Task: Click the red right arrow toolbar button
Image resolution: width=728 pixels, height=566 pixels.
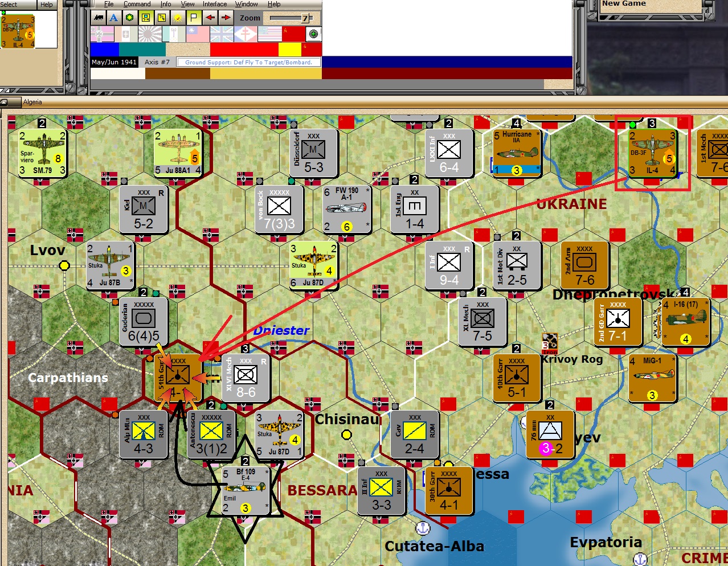Action: pyautogui.click(x=226, y=18)
